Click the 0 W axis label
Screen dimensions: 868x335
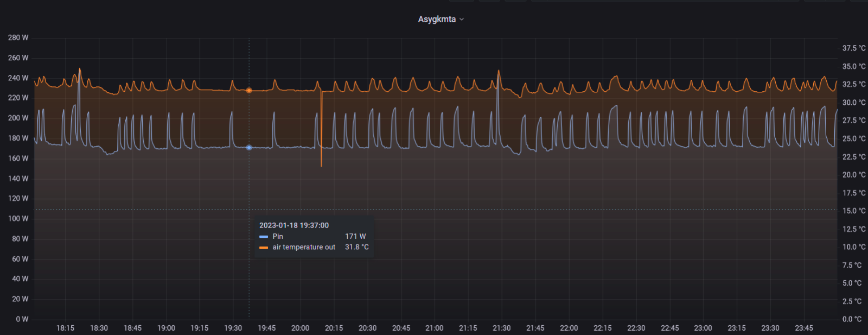(22, 319)
